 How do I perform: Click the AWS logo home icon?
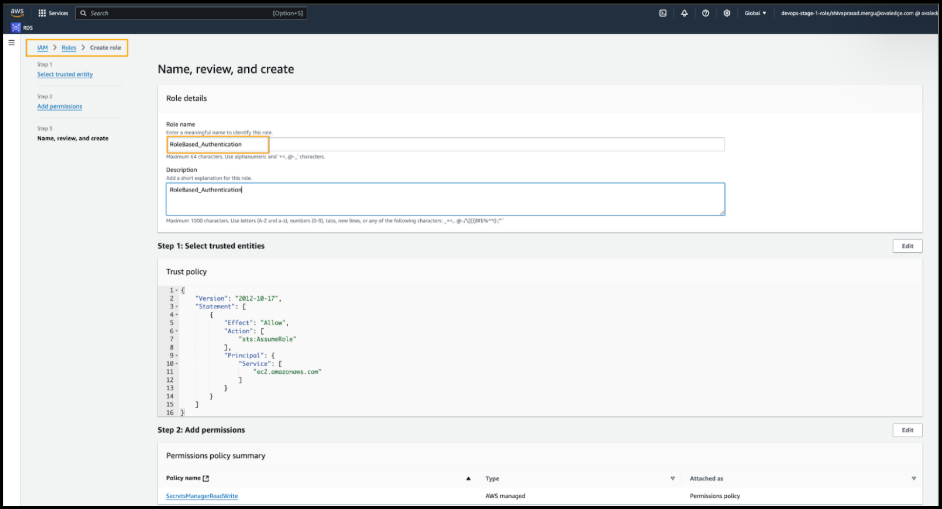coord(17,13)
